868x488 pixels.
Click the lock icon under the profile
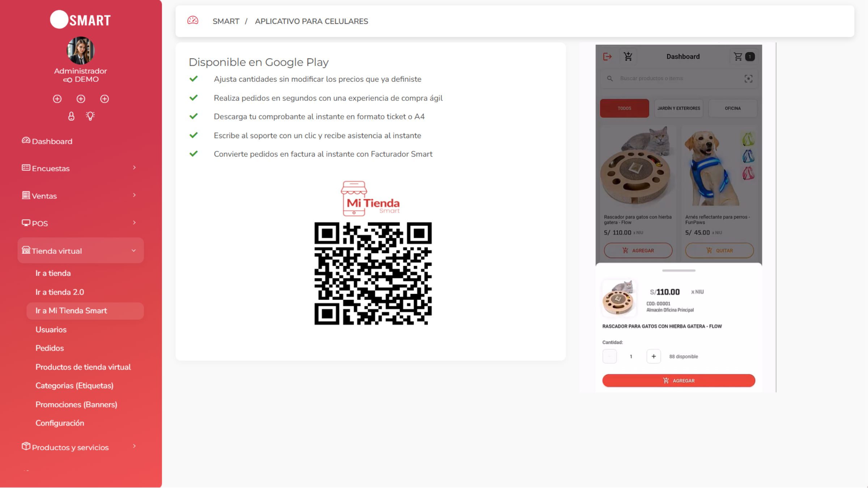point(71,116)
